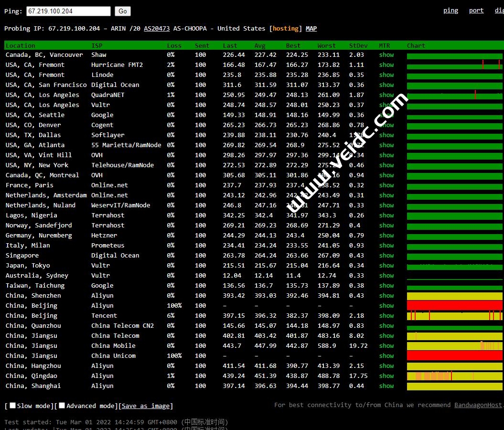Click the red chart bar for Jiangsu China Unicom
This screenshot has width=504, height=430.
pyautogui.click(x=454, y=356)
